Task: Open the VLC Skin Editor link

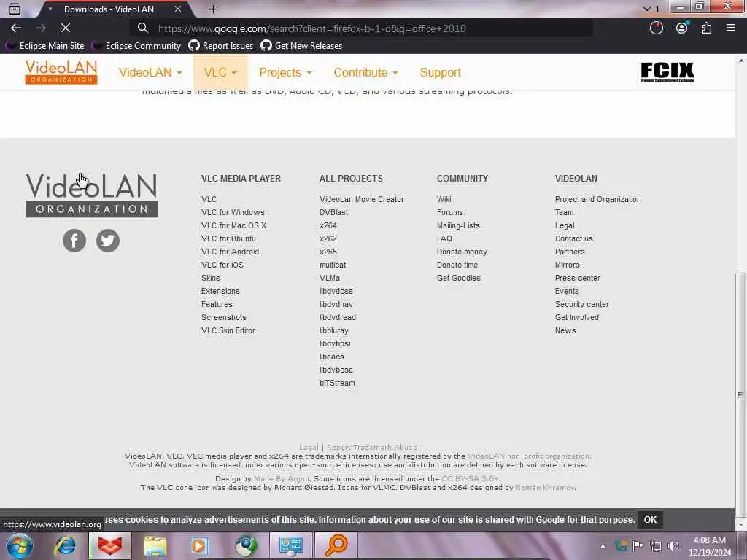Action: (228, 330)
